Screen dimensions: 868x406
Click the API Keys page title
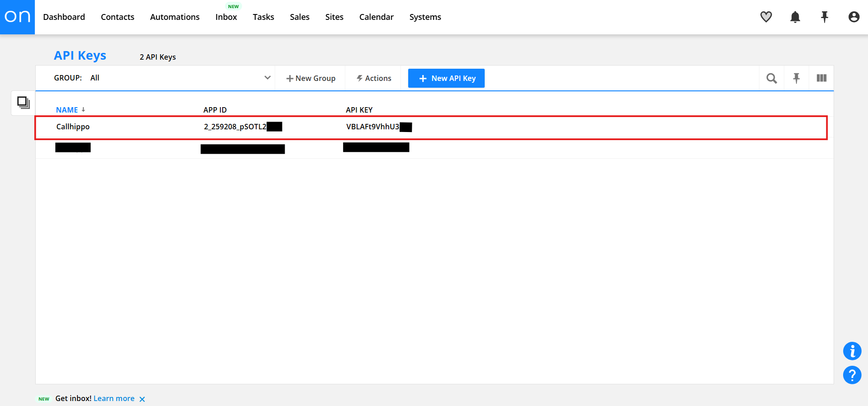point(80,56)
